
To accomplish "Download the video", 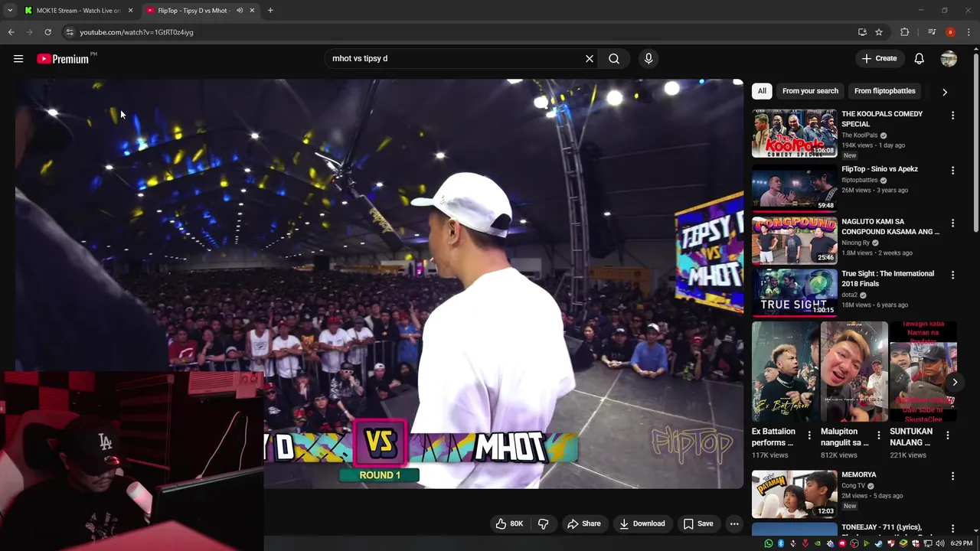I will (642, 523).
